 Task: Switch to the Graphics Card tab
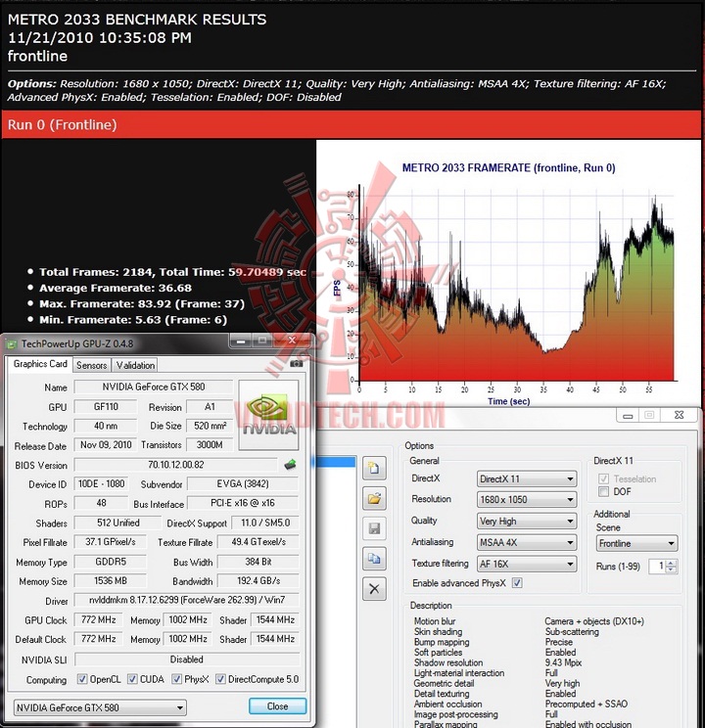(x=40, y=364)
